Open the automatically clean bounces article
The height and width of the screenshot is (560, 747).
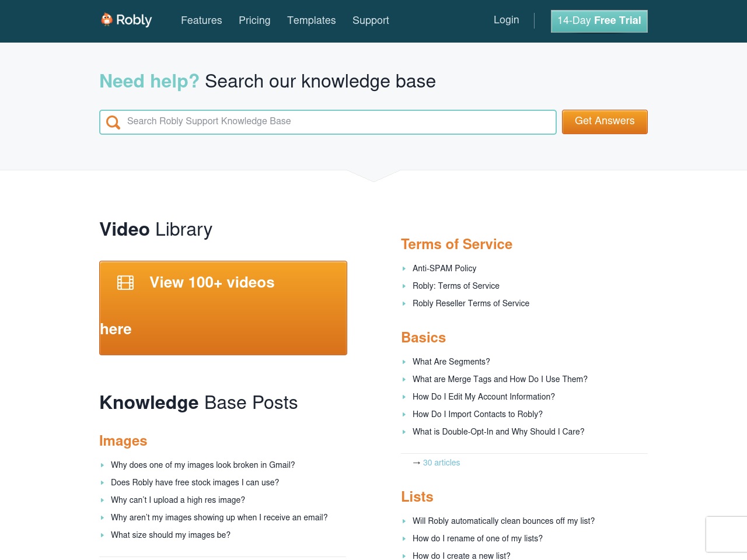pyautogui.click(x=504, y=521)
